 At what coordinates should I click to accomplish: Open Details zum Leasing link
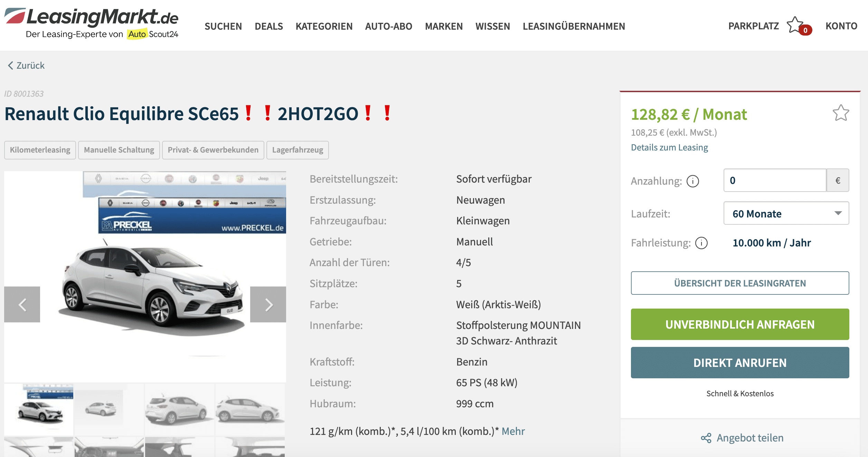tap(669, 147)
